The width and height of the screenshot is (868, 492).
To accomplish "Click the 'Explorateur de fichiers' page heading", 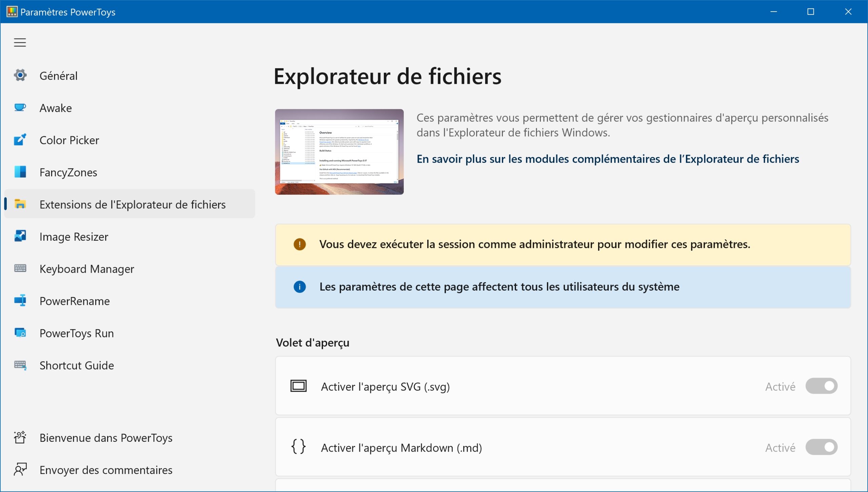I will click(x=387, y=76).
